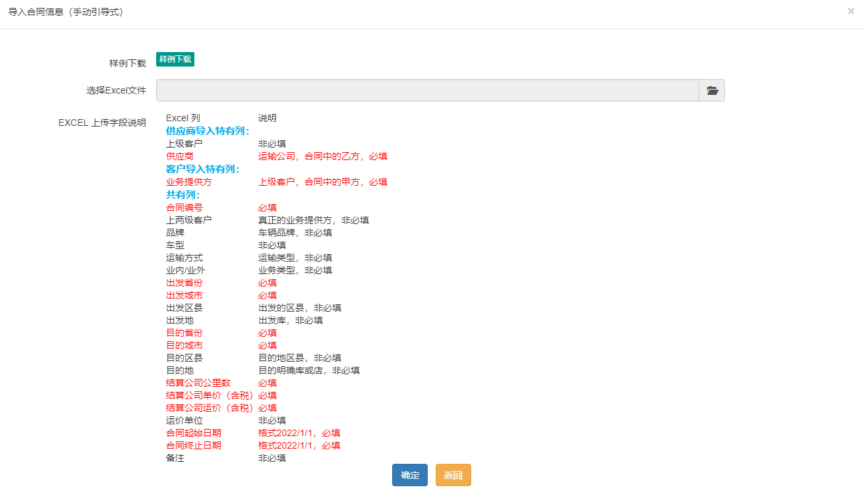Close the import dialog with X

851,11
